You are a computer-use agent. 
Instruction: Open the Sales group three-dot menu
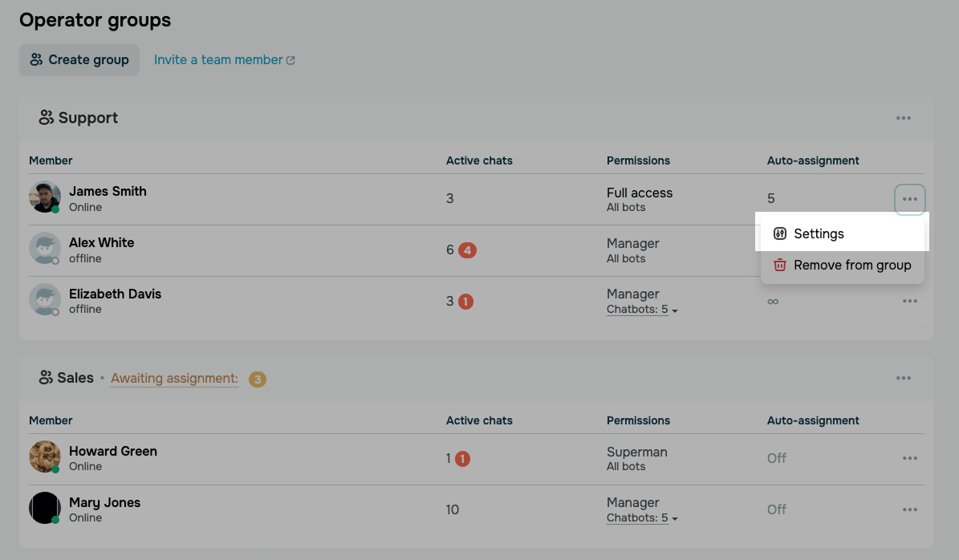click(904, 378)
